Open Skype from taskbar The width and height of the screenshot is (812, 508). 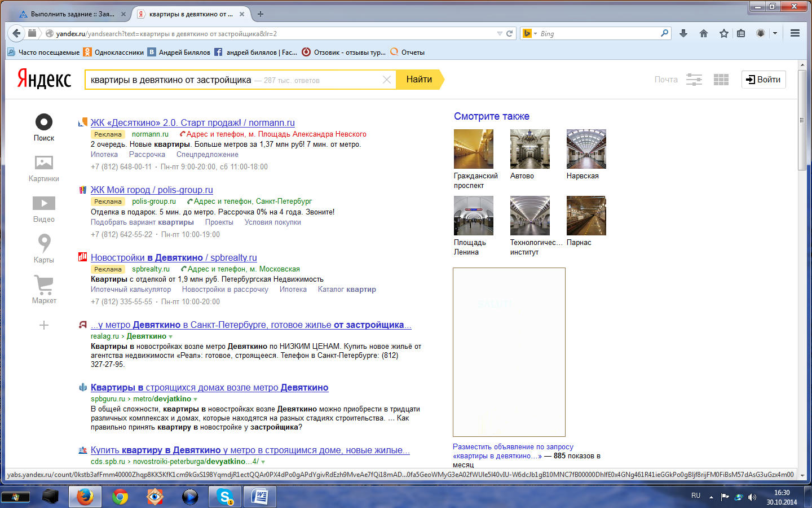point(225,497)
